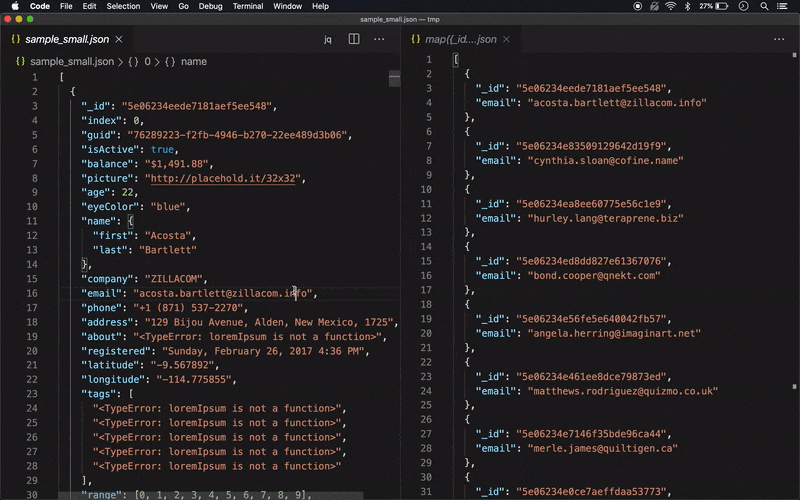Close the map({_id...json tab
This screenshot has height=500, width=800.
click(x=506, y=39)
